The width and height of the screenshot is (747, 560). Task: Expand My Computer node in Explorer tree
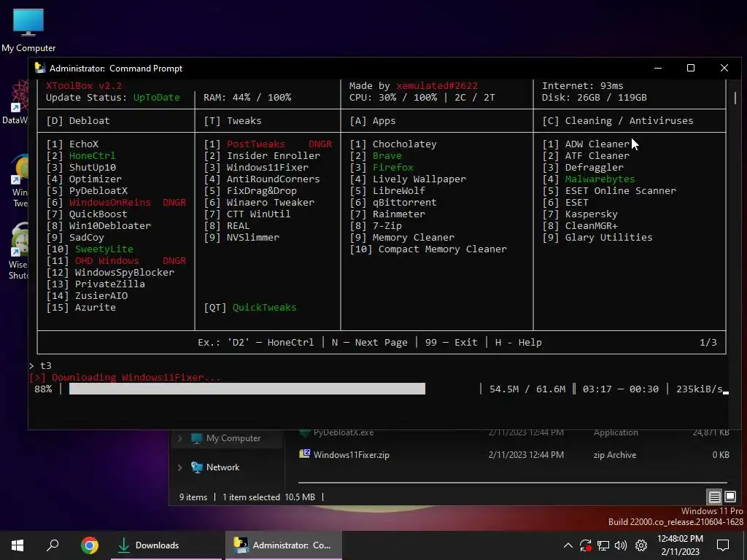[180, 438]
